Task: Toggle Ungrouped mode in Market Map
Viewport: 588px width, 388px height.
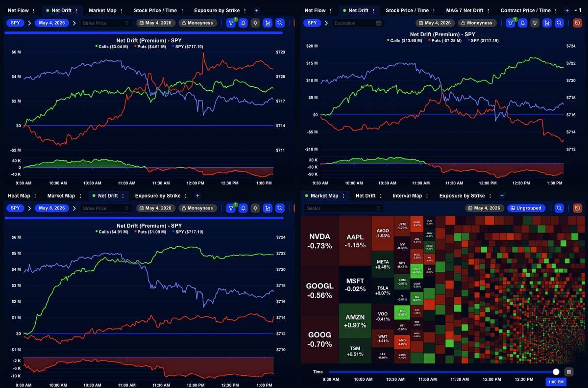Action: (527, 208)
